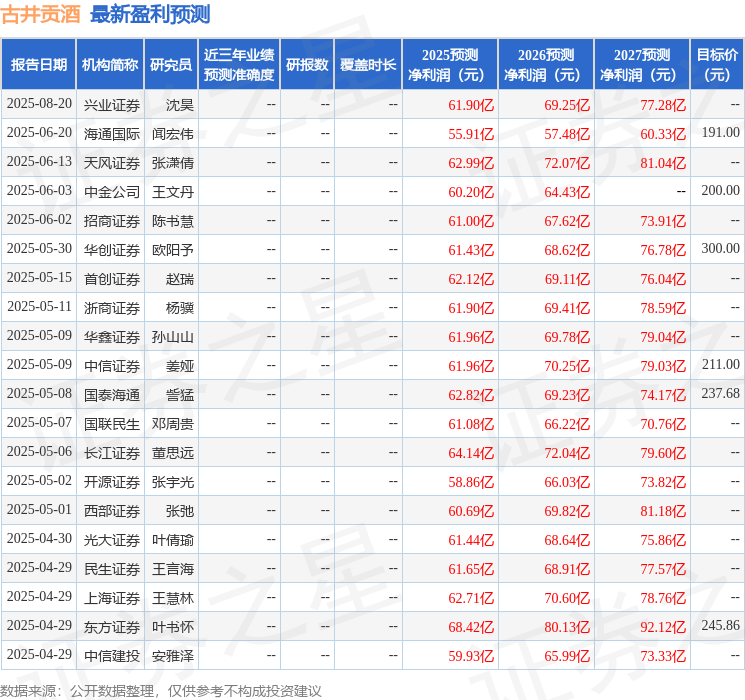Viewport: 745px width, 700px height.
Task: Click the analyst name 闻宏伟
Action: pyautogui.click(x=172, y=134)
